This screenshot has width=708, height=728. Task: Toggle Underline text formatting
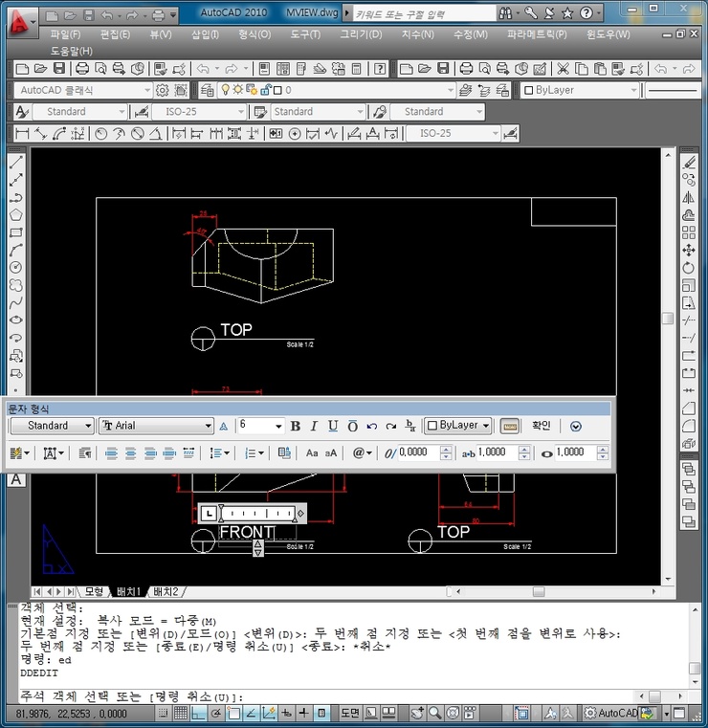(x=333, y=426)
